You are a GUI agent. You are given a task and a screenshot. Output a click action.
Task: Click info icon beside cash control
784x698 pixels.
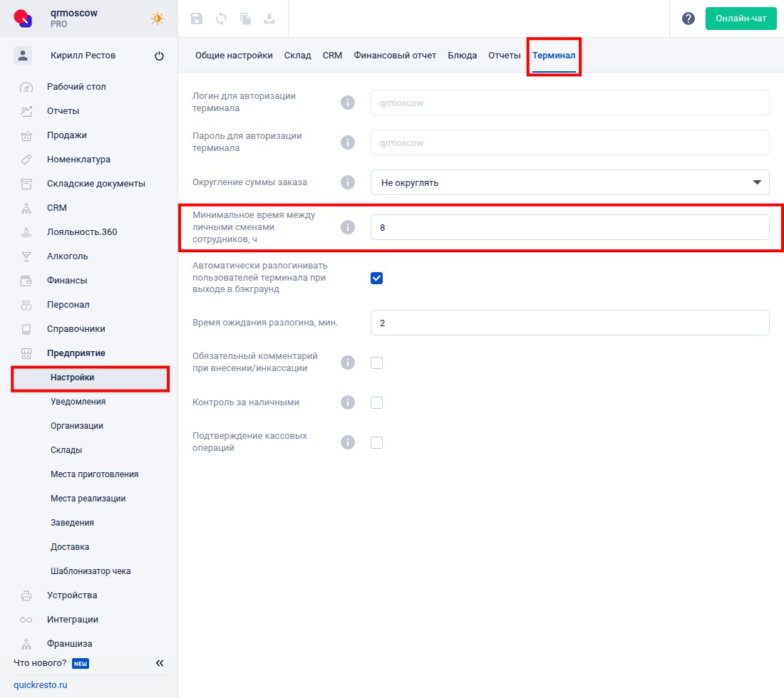pos(348,403)
